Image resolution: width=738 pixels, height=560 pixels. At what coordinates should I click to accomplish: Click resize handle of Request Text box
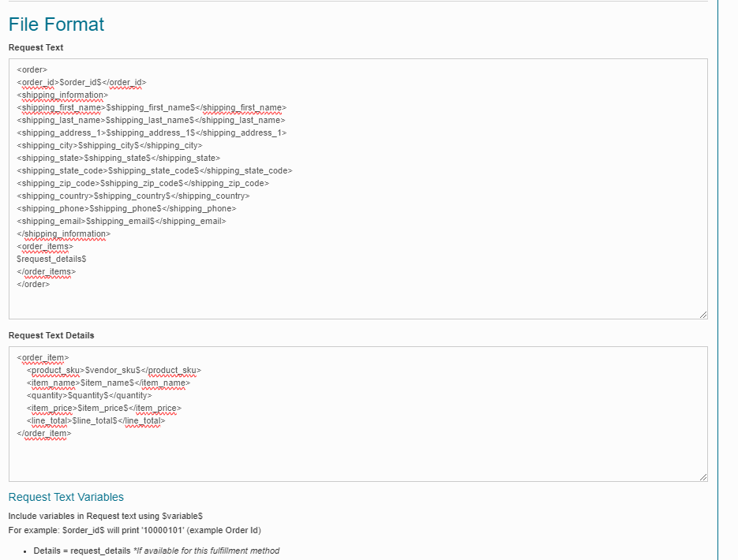[x=702, y=314]
